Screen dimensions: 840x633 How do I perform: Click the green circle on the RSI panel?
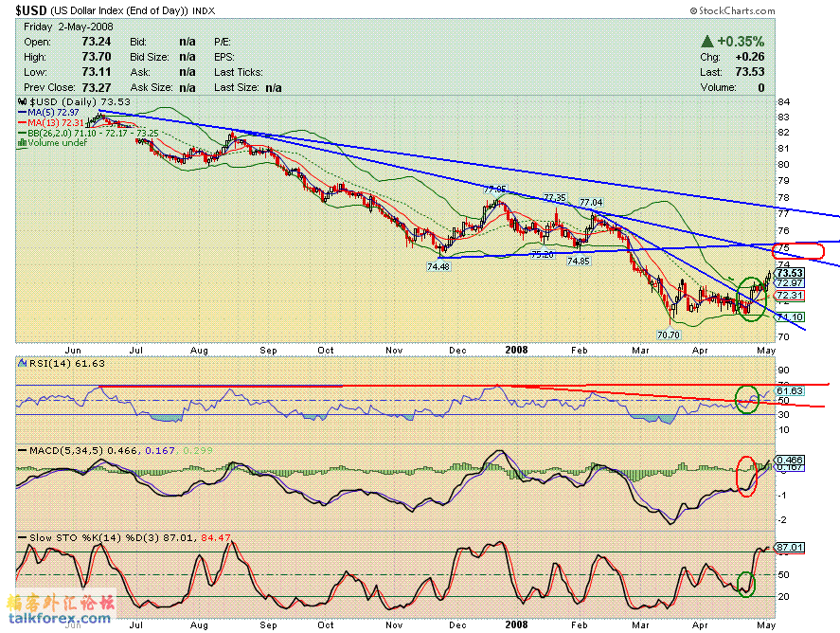(747, 399)
